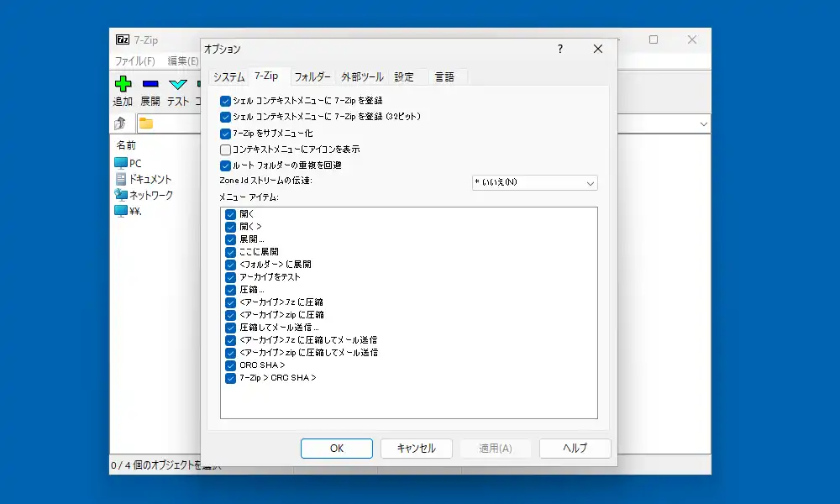Click the question mark help icon in options dialog
840x504 pixels.
point(559,49)
